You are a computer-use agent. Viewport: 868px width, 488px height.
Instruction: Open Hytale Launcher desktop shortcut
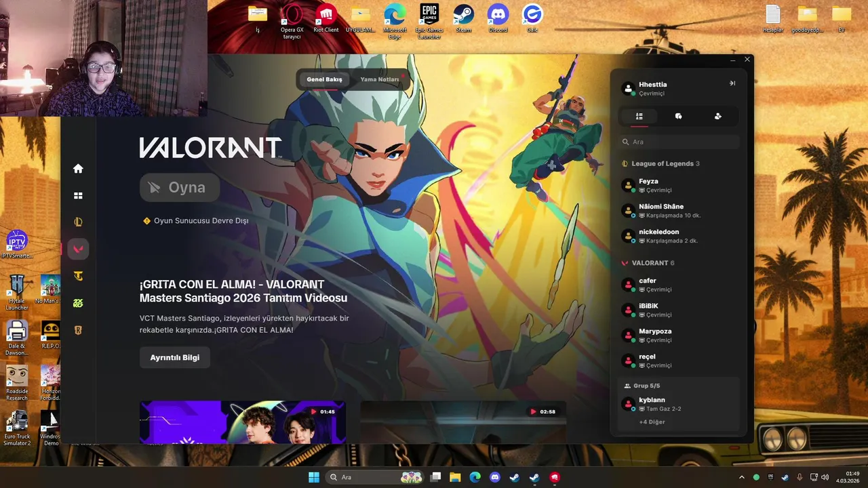click(x=17, y=292)
